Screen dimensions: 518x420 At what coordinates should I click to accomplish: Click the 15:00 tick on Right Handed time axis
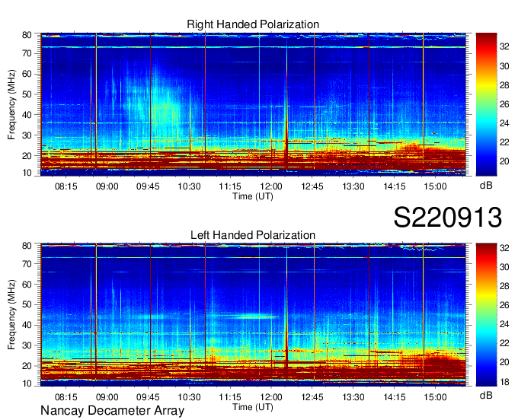point(436,186)
